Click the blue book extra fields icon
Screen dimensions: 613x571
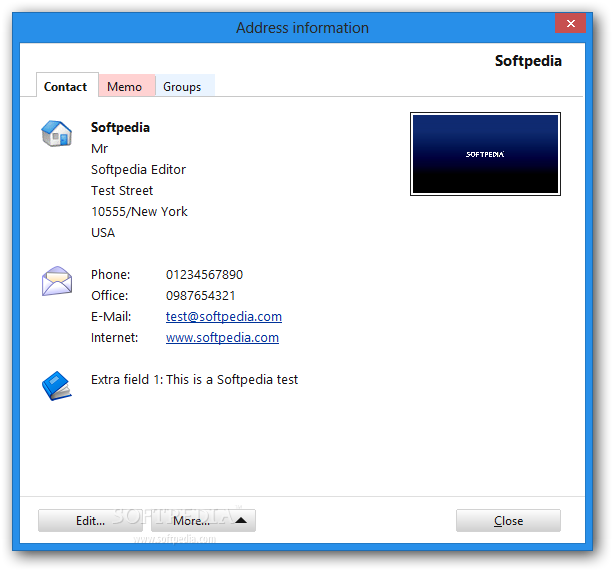click(x=57, y=386)
